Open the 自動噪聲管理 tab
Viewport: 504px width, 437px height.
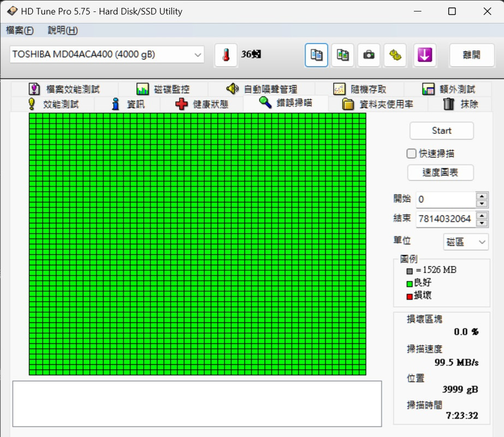click(262, 88)
